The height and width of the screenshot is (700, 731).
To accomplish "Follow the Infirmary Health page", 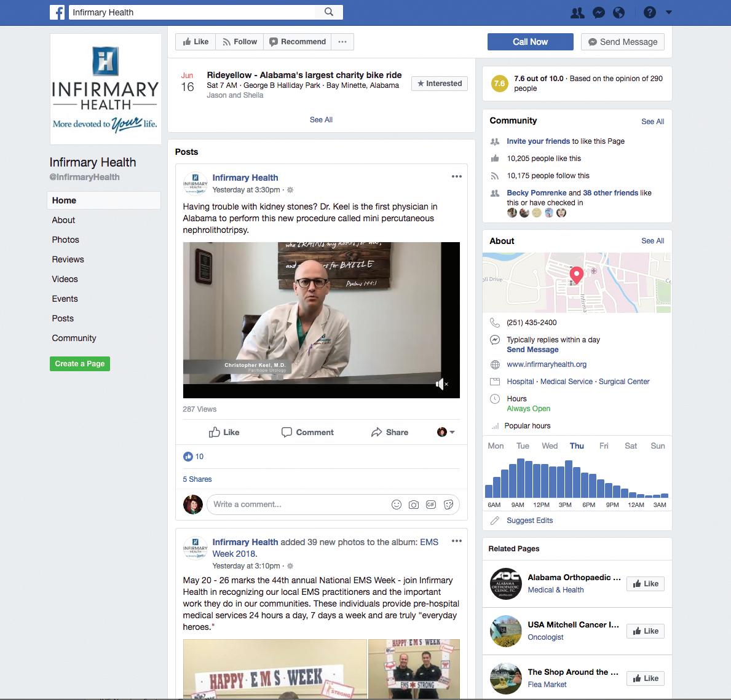I will [240, 41].
